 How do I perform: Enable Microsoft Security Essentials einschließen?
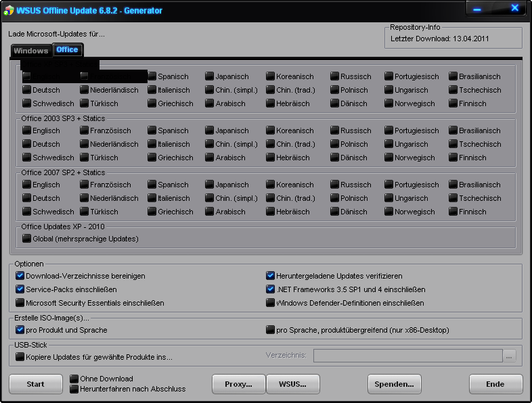20,303
